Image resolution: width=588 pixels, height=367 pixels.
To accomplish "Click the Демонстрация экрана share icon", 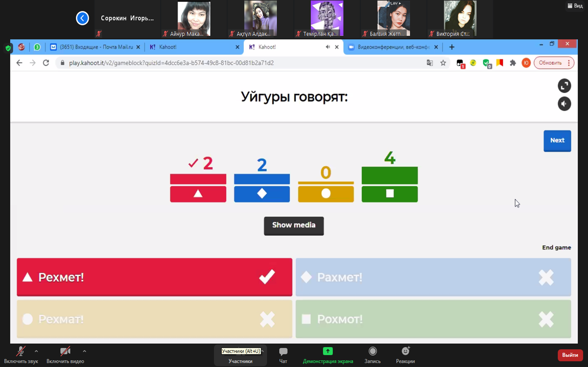I will pyautogui.click(x=327, y=351).
